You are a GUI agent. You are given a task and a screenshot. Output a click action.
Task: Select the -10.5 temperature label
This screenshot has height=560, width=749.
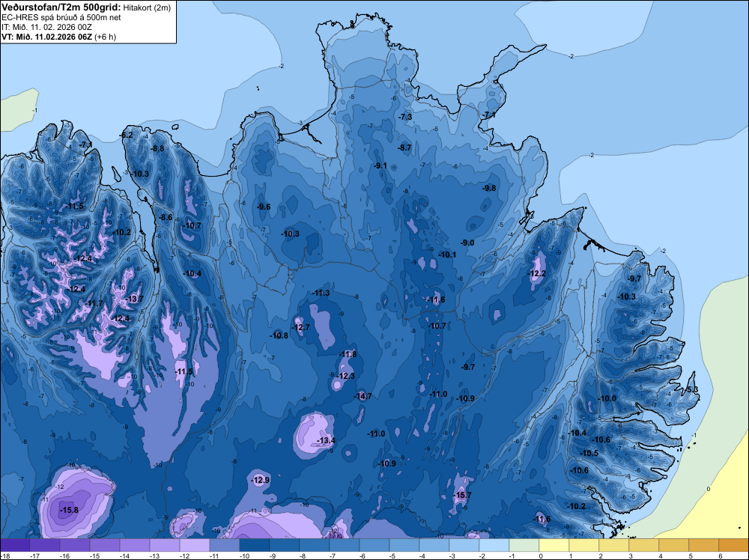(x=589, y=453)
